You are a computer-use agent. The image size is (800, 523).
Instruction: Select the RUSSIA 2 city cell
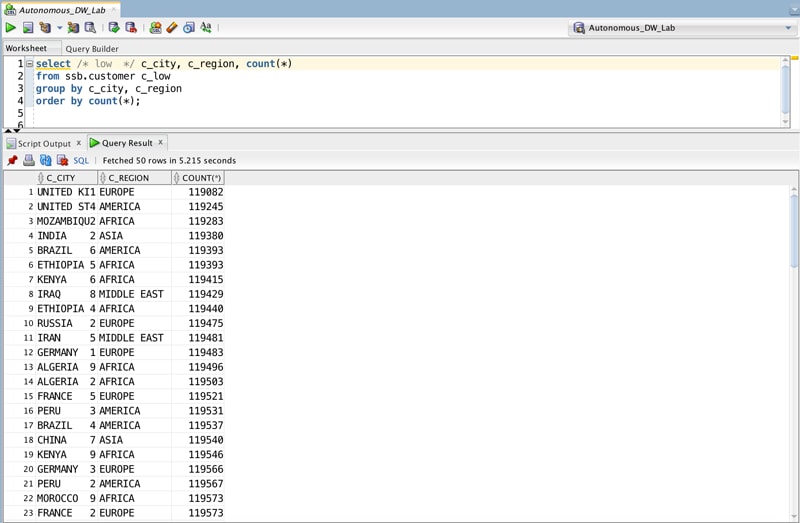point(66,323)
